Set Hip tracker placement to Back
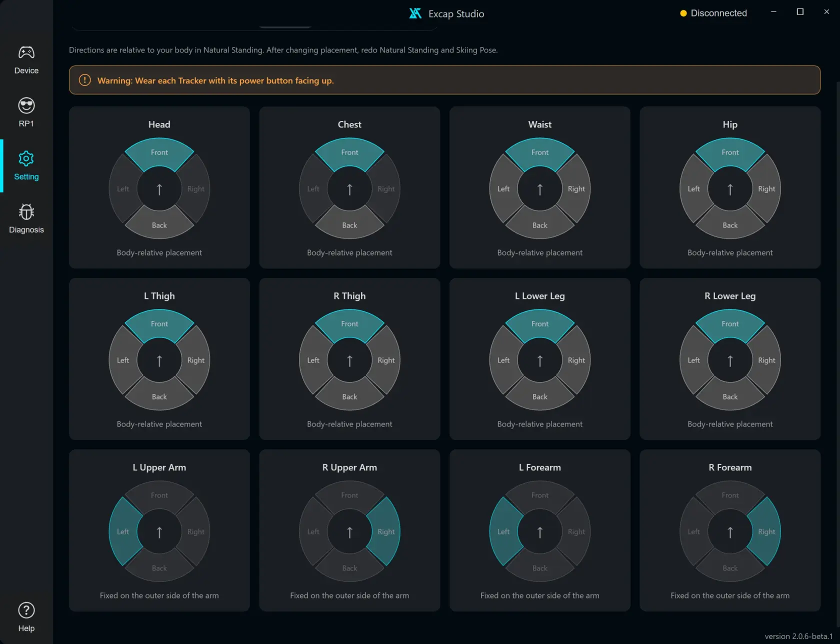Screen dimensions: 840x644 click(730, 225)
